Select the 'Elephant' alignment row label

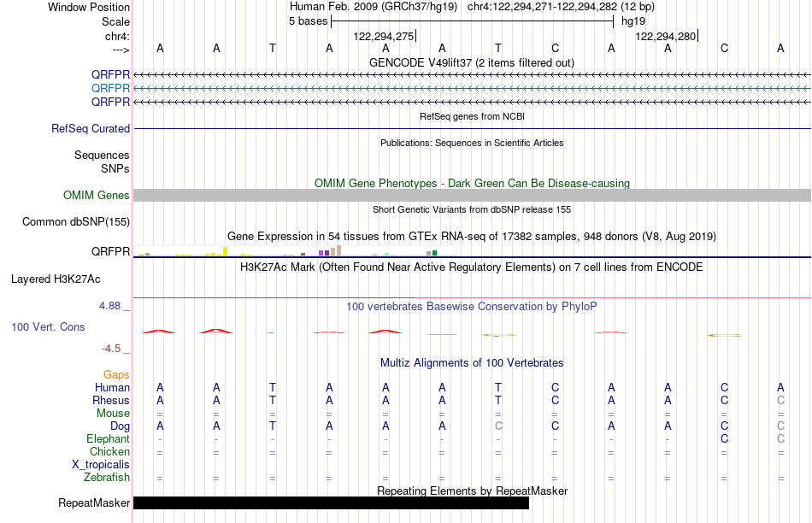(108, 439)
